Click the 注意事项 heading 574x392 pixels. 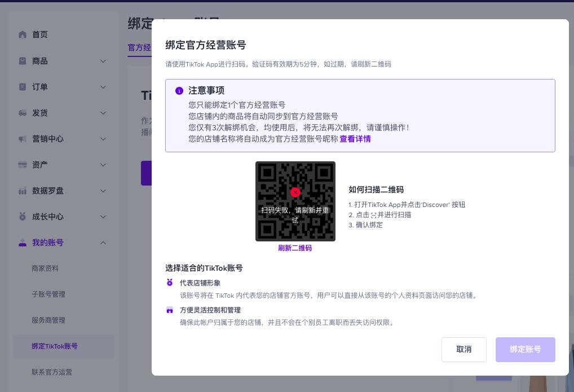click(x=206, y=90)
